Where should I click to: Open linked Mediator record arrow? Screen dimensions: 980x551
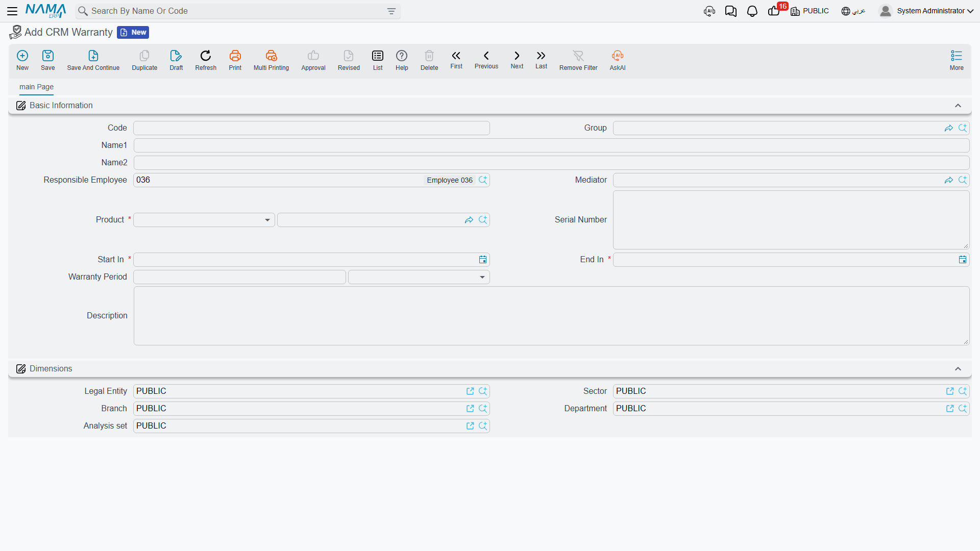[x=949, y=180]
